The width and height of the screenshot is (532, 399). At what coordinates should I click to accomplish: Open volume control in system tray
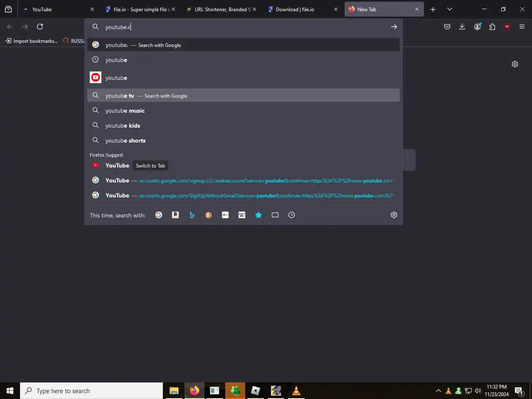point(478,391)
